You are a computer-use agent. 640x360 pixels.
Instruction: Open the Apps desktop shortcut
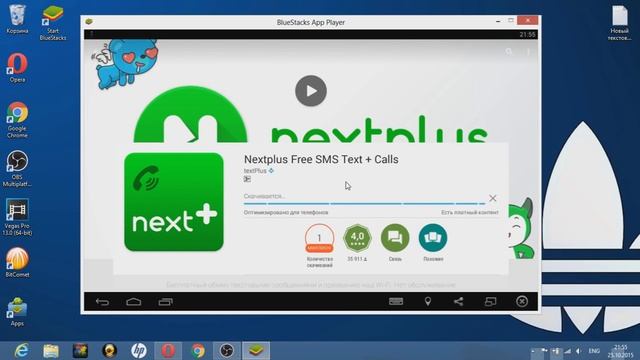(x=17, y=311)
